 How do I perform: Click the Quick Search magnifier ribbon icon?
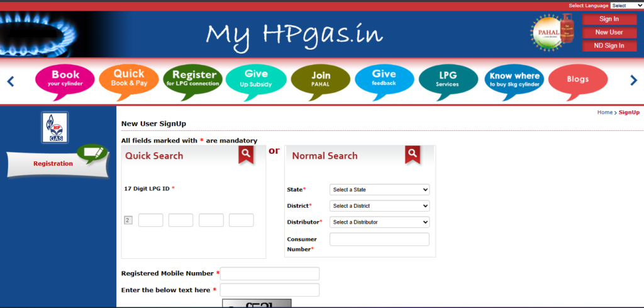click(x=246, y=154)
